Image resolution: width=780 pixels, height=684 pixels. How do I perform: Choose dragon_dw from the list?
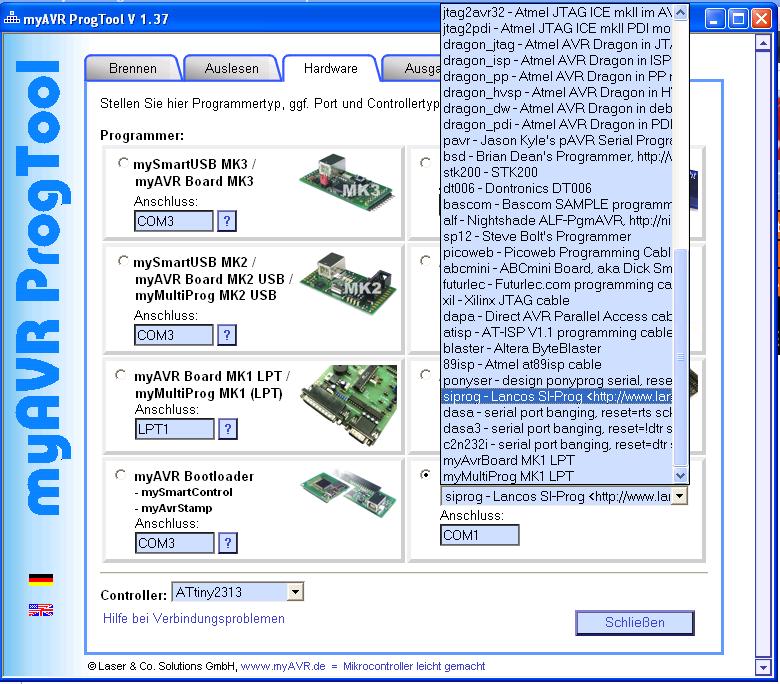[557, 108]
